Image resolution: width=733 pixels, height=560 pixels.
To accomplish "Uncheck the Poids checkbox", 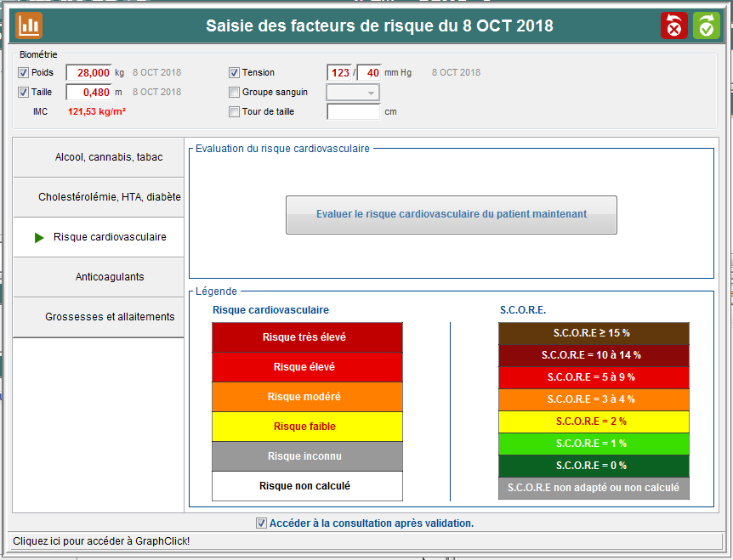I will [23, 73].
